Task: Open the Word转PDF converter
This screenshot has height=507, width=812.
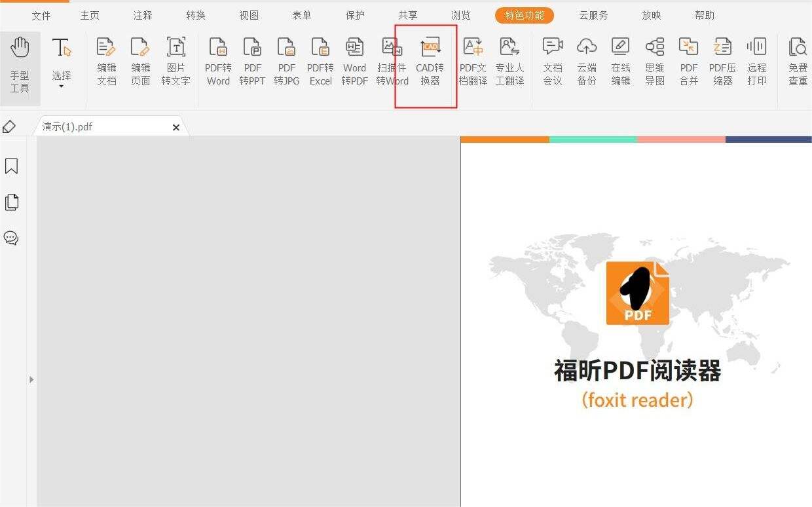Action: click(354, 62)
